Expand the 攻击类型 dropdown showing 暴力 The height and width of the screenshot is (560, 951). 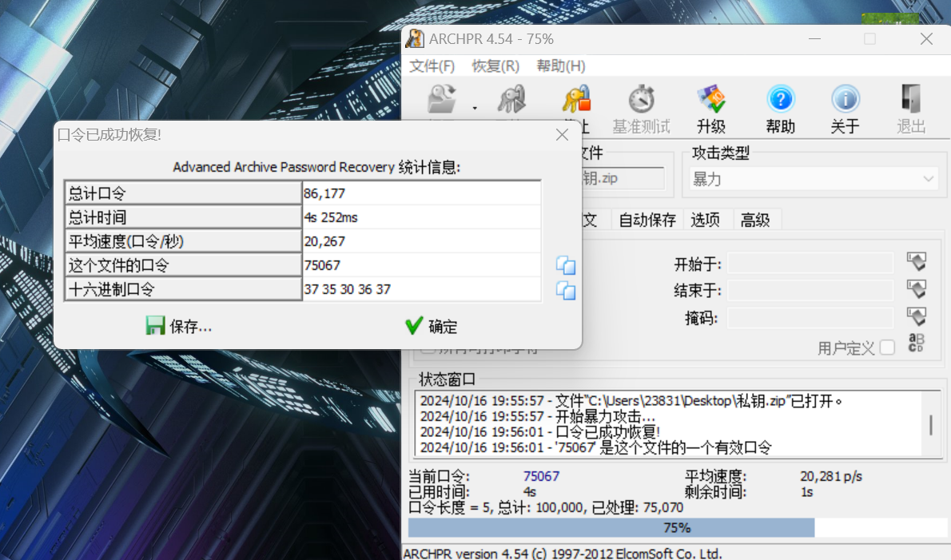click(814, 179)
